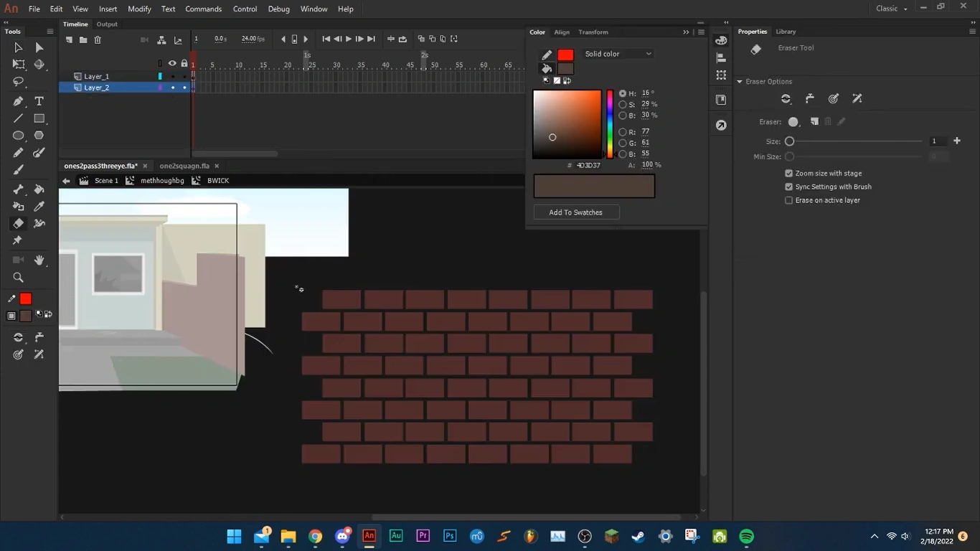Navigate to Scene 1 in breadcrumb
The image size is (980, 551).
click(106, 181)
